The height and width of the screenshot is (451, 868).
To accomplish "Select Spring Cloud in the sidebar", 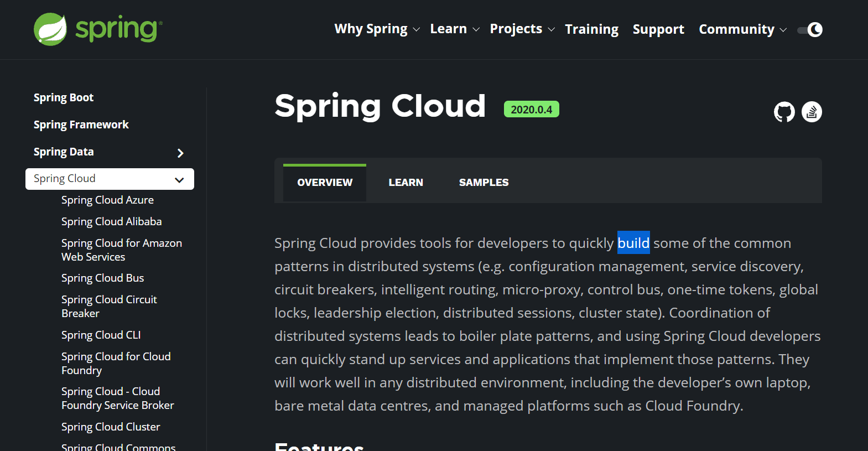I will 110,179.
